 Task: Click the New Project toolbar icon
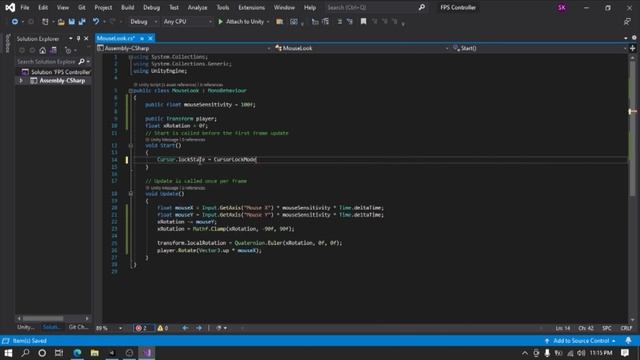click(45, 22)
